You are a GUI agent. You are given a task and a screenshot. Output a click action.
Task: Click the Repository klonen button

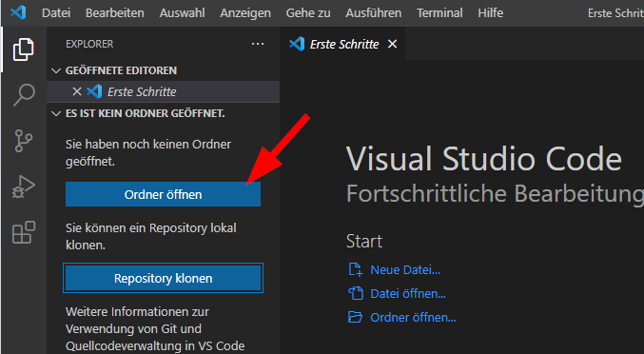(x=163, y=278)
